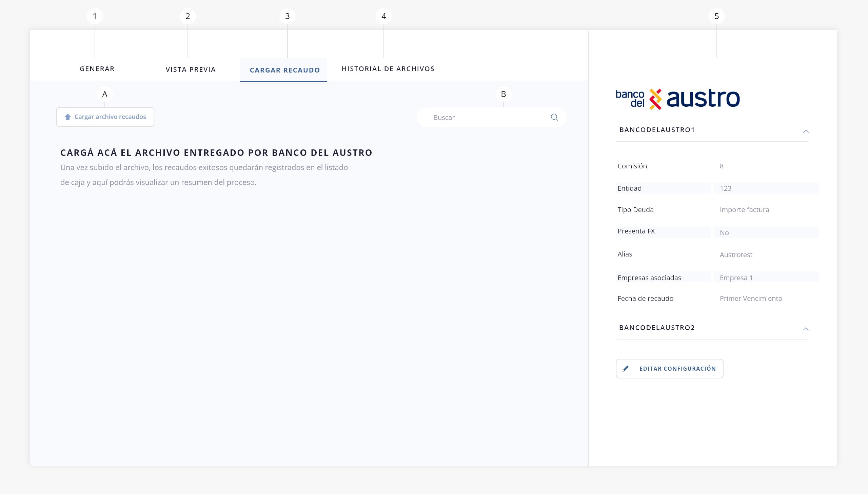Viewport: 868px width, 494px height.
Task: Click Editar Configuración button
Action: (x=669, y=368)
